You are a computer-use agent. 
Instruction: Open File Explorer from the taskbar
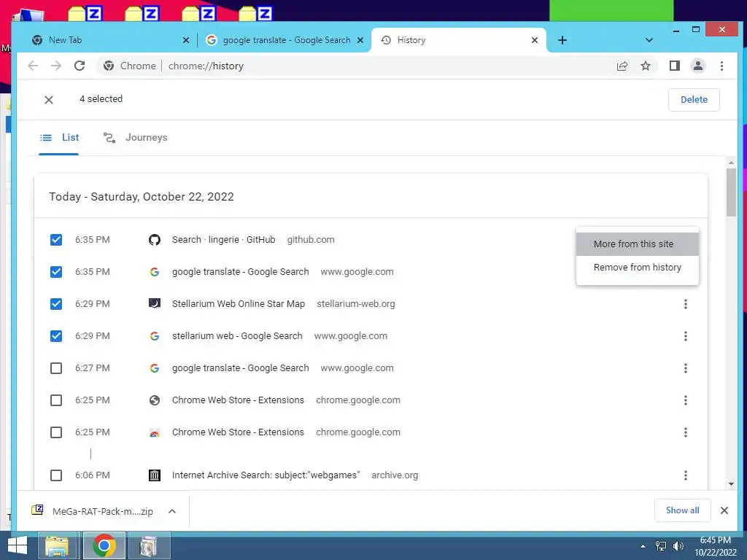click(x=57, y=545)
